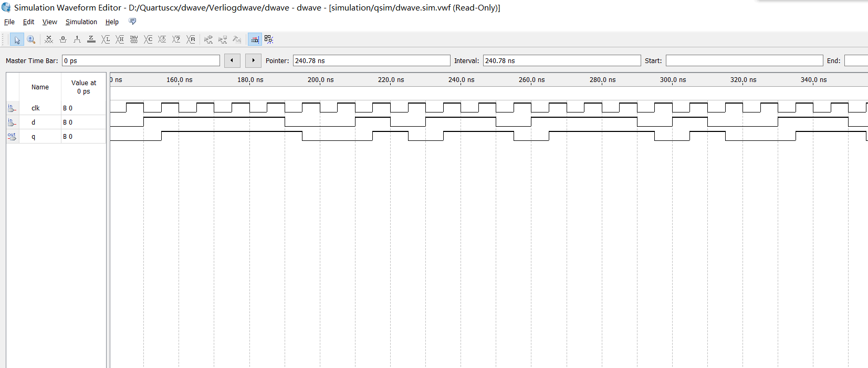The width and height of the screenshot is (868, 368).
Task: Select the clk signal name
Action: [x=36, y=108]
